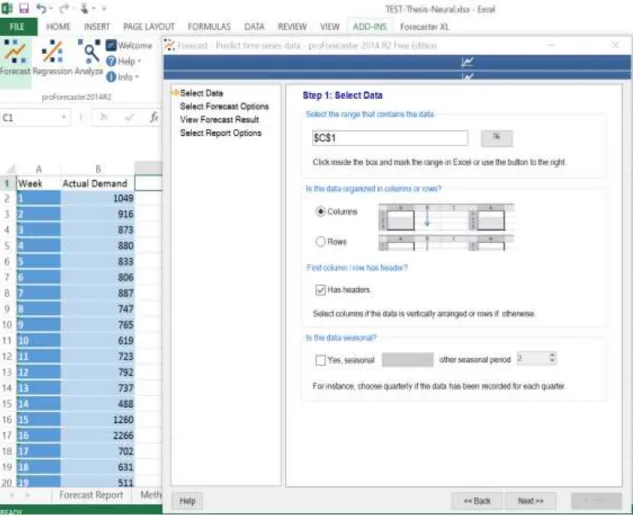Go to Select Data wizard step
The height and width of the screenshot is (516, 633).
(x=201, y=93)
